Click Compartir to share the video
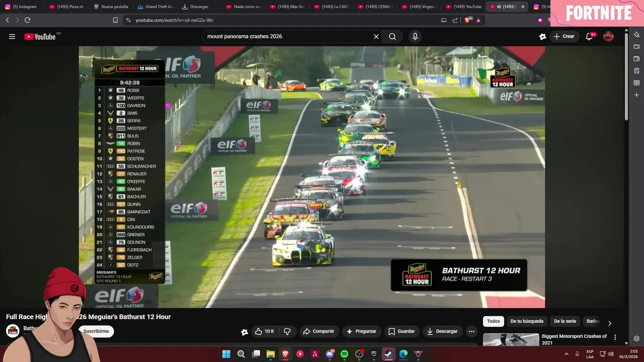The width and height of the screenshot is (644, 362). (318, 331)
